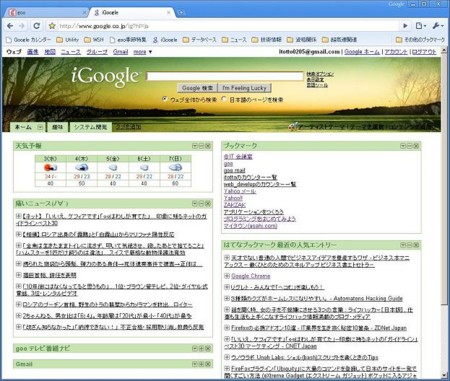Open the WSH bookmarks folder
The width and height of the screenshot is (450, 381).
pyautogui.click(x=94, y=40)
